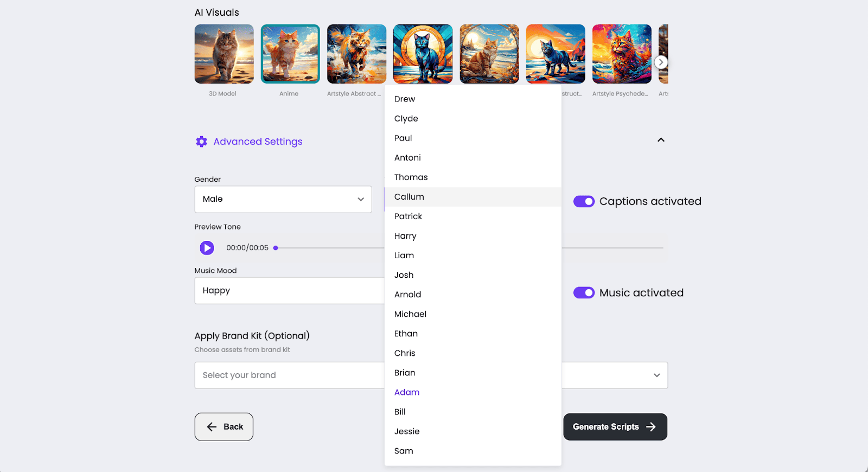Disable the Captions activated toggle
The width and height of the screenshot is (868, 472).
pyautogui.click(x=584, y=201)
